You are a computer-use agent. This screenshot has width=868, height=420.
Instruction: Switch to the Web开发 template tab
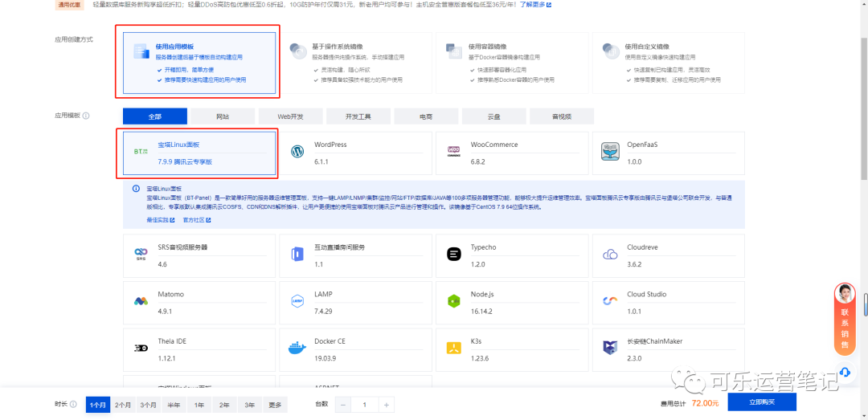291,116
